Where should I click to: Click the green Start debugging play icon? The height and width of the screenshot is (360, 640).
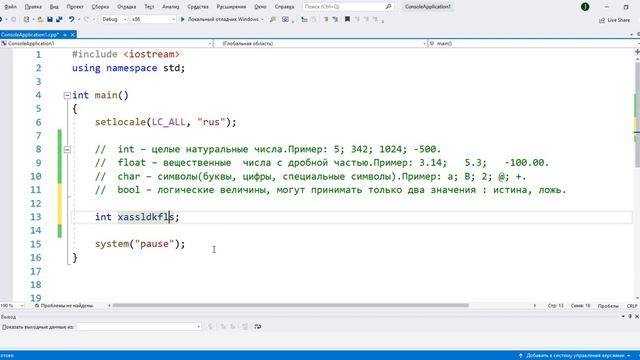coord(182,19)
